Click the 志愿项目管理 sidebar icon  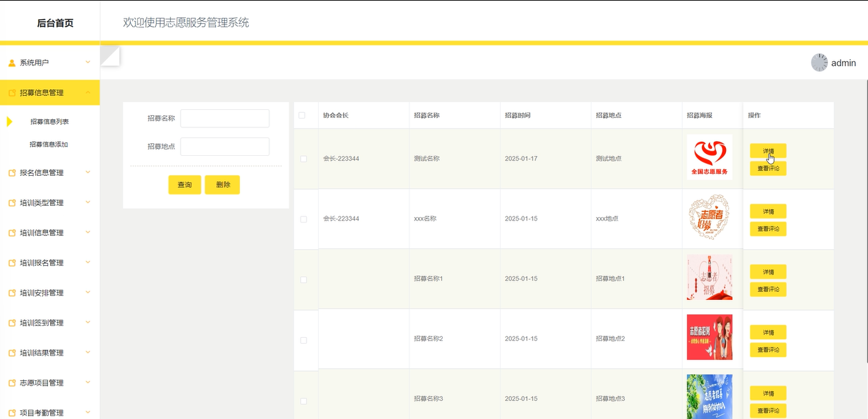point(12,383)
